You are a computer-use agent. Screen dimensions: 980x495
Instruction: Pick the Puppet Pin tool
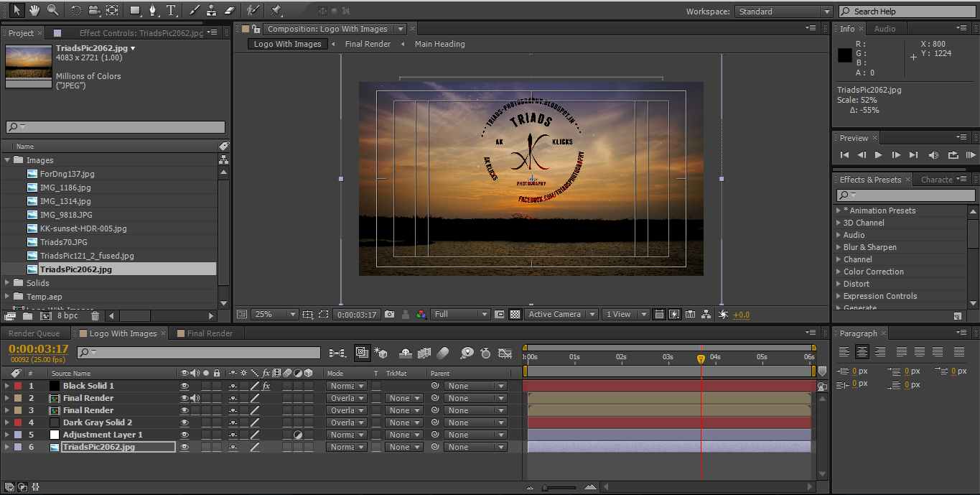click(276, 10)
